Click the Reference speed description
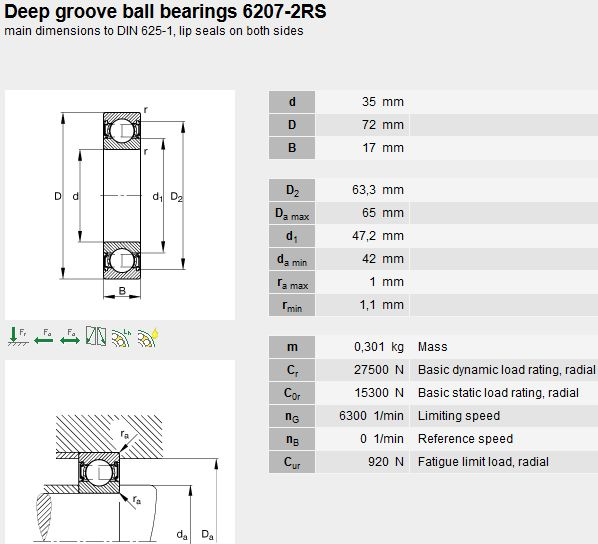The height and width of the screenshot is (544, 598). tap(465, 439)
